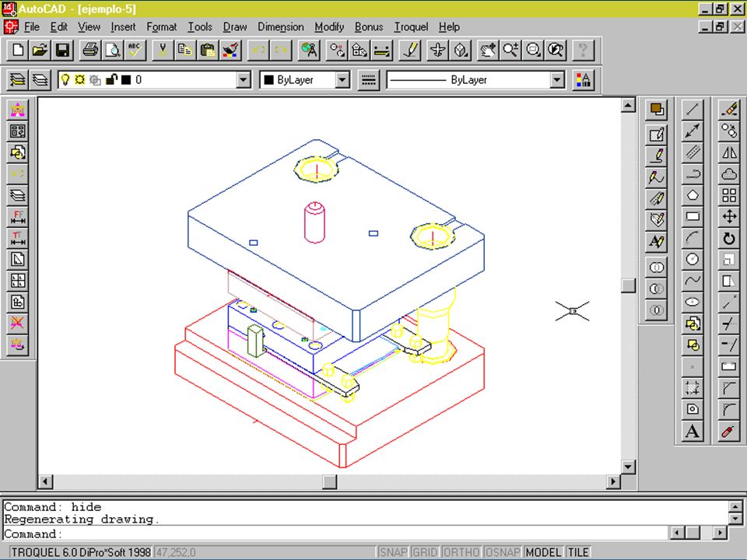Run the ABC spell check icon
The height and width of the screenshot is (560, 747).
pyautogui.click(x=135, y=50)
